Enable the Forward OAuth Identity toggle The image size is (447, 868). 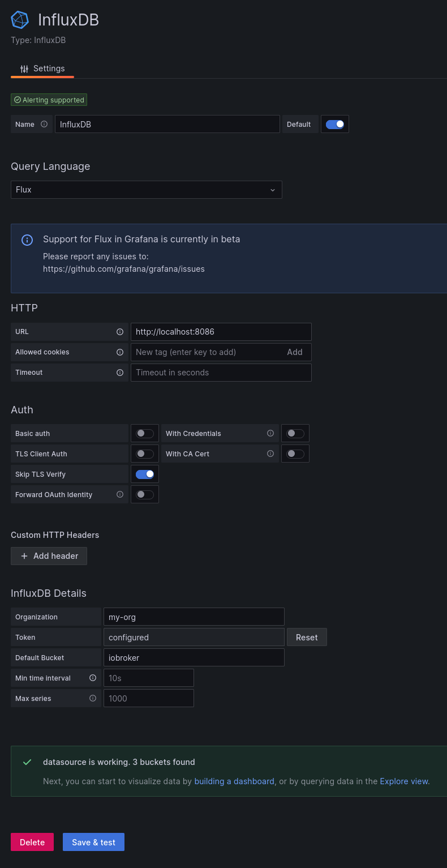click(145, 494)
